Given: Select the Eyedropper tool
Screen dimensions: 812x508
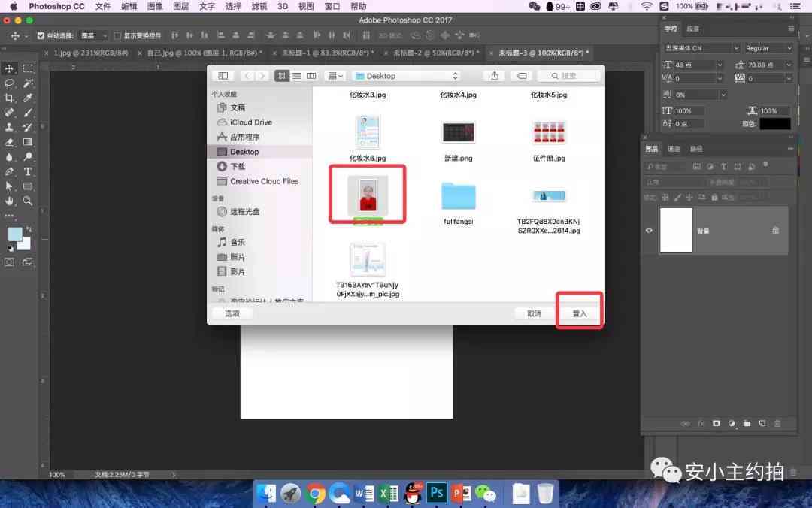Looking at the screenshot, I should click(x=28, y=98).
